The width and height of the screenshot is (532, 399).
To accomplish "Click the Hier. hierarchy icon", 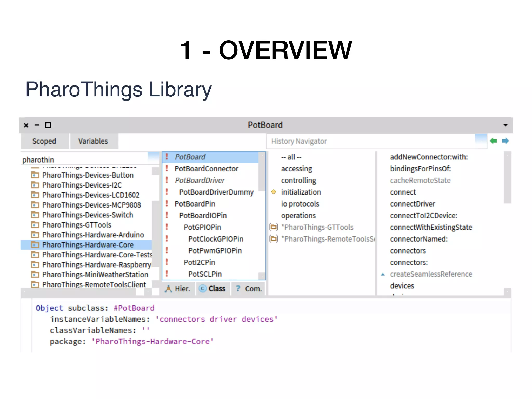I will coord(168,289).
